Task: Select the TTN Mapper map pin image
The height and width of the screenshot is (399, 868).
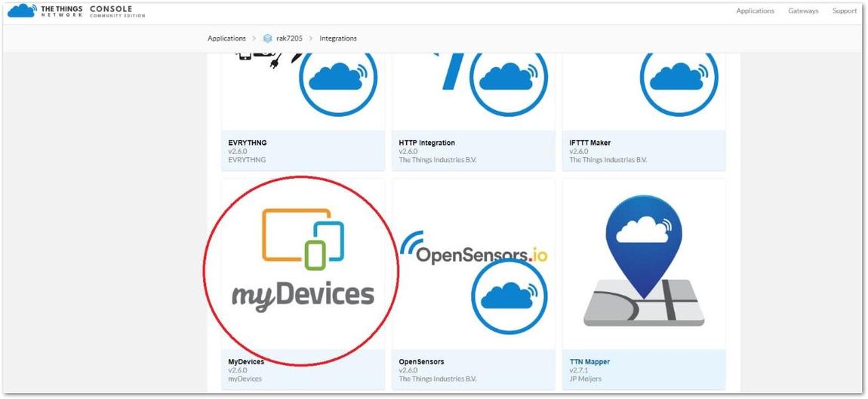Action: (x=644, y=260)
